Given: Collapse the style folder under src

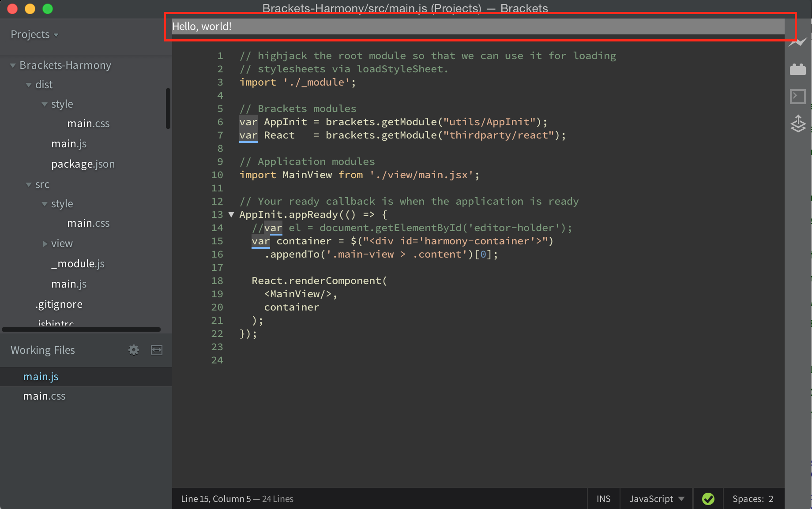Looking at the screenshot, I should 45,204.
